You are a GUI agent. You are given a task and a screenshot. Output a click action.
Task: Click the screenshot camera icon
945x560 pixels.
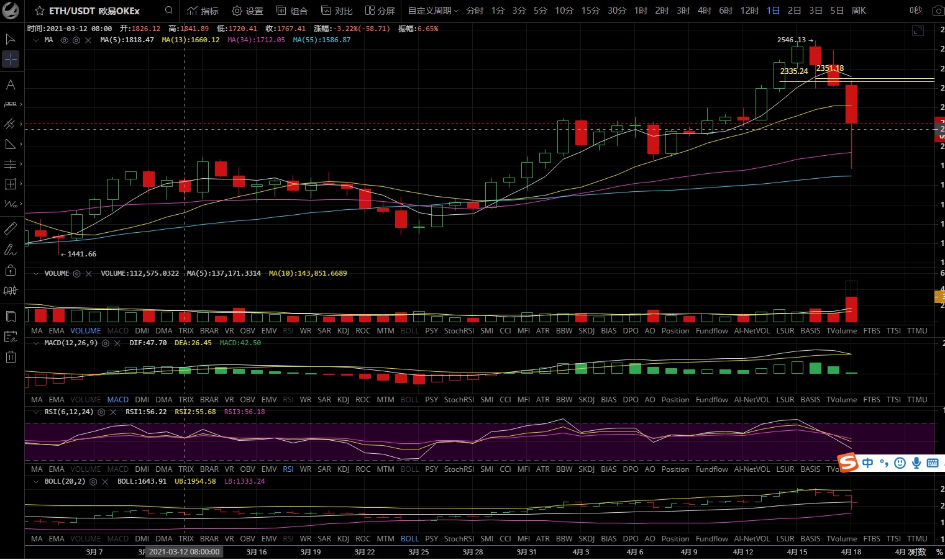click(938, 11)
